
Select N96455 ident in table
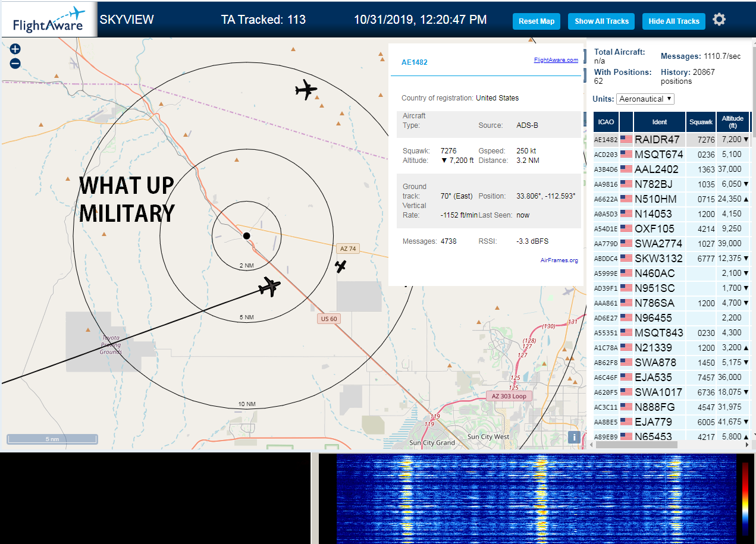pos(654,318)
